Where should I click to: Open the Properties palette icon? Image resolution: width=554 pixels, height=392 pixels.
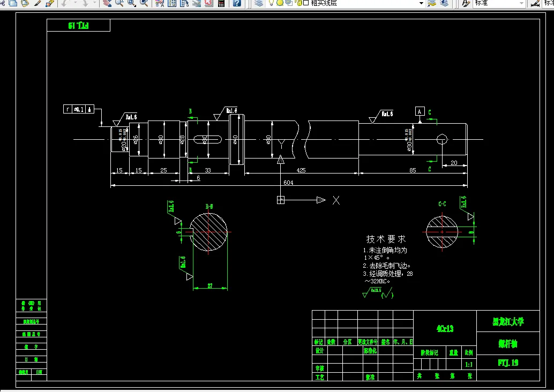click(160, 3)
